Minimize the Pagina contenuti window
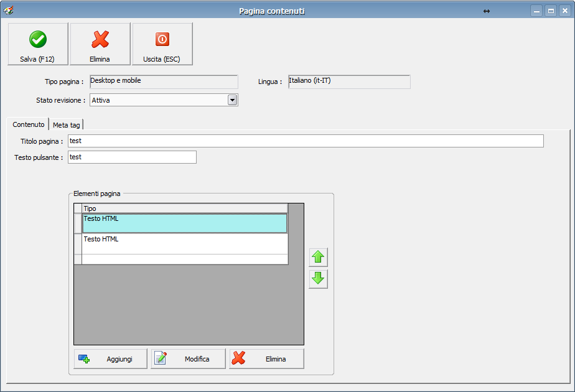Screen dimensions: 575x392 pos(536,11)
